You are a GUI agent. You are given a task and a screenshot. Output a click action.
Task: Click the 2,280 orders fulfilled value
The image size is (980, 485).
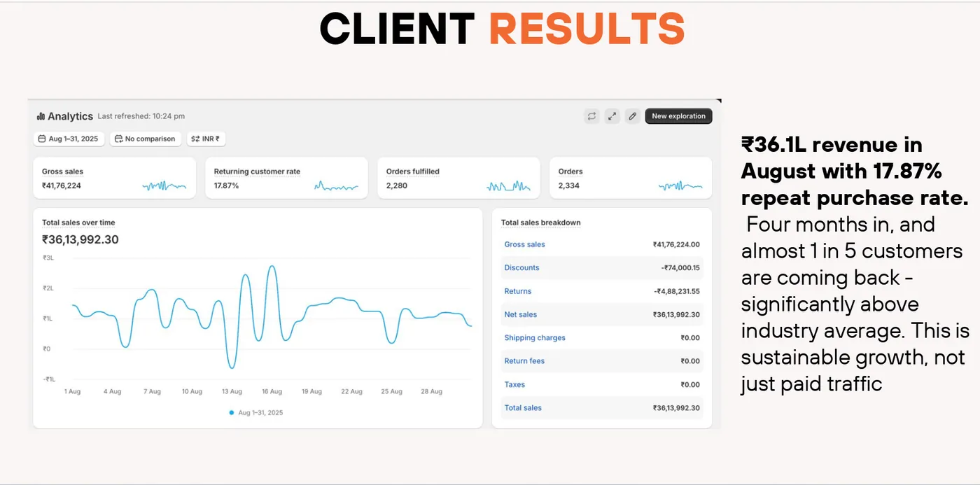pos(397,185)
